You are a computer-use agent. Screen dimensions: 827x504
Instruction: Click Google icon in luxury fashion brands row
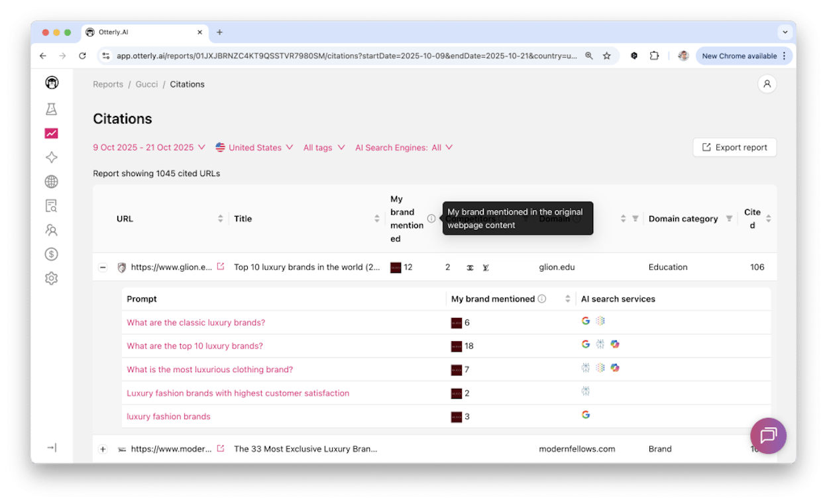tap(586, 415)
